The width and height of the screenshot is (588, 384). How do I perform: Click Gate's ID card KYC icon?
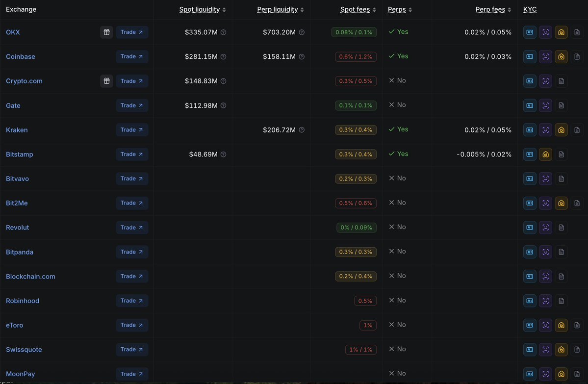(530, 105)
